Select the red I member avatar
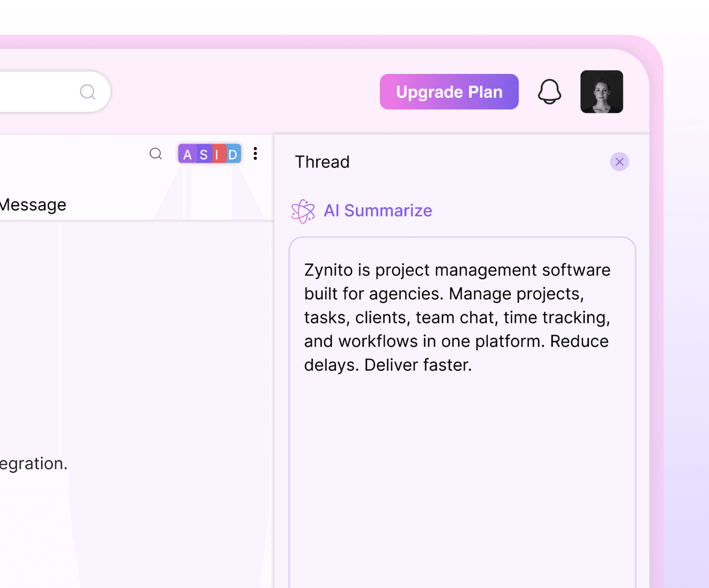The width and height of the screenshot is (709, 588). click(x=218, y=153)
